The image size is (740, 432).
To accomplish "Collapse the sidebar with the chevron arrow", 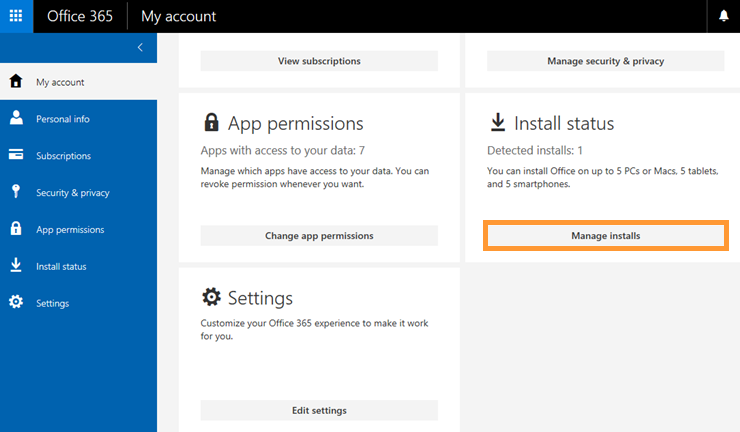I will (140, 47).
